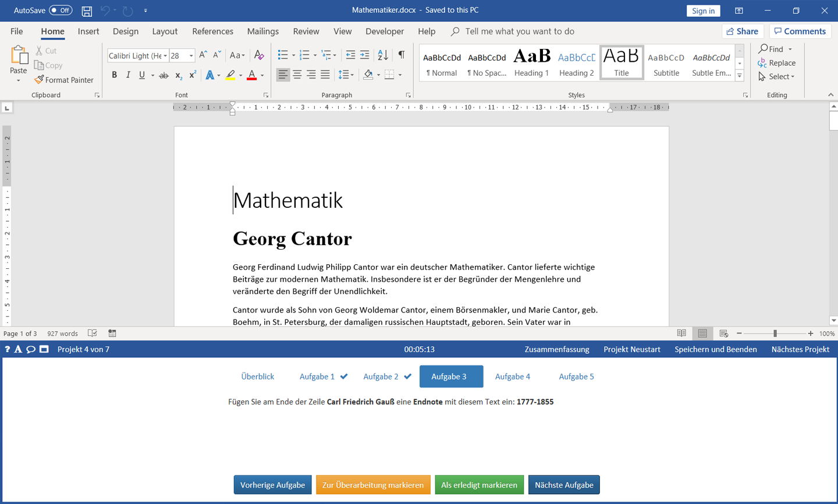The image size is (838, 504).
Task: Click the Undo arrow icon
Action: (105, 10)
